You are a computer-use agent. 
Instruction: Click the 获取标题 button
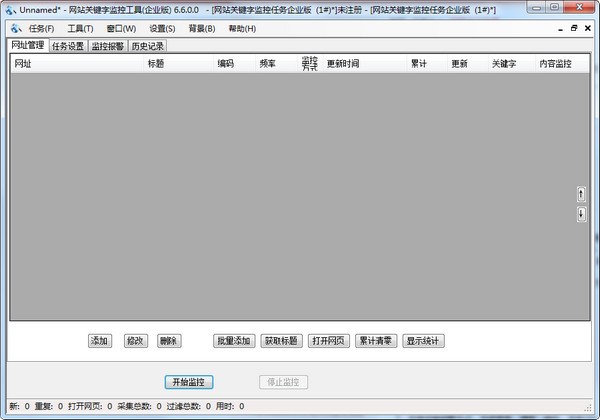[x=281, y=341]
